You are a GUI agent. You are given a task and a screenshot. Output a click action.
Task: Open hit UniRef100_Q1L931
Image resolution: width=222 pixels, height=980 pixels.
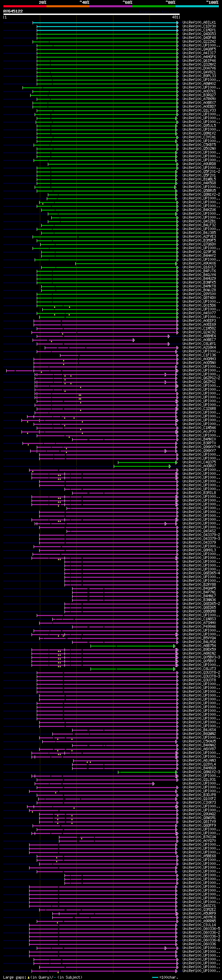(199, 779)
